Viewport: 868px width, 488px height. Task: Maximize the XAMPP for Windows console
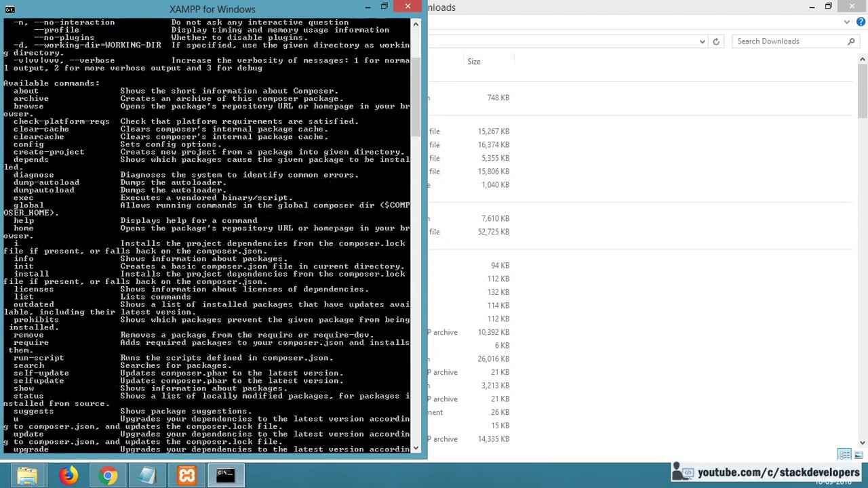384,7
